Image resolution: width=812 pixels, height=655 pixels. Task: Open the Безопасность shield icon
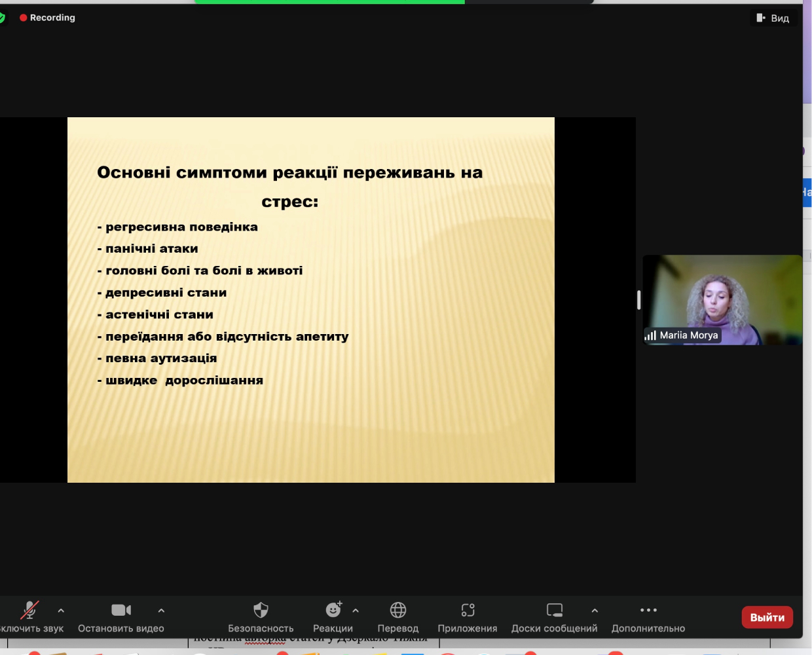pyautogui.click(x=261, y=610)
